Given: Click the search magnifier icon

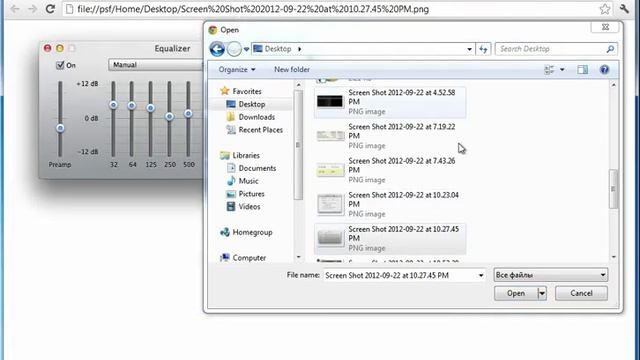Looking at the screenshot, I should (610, 49).
